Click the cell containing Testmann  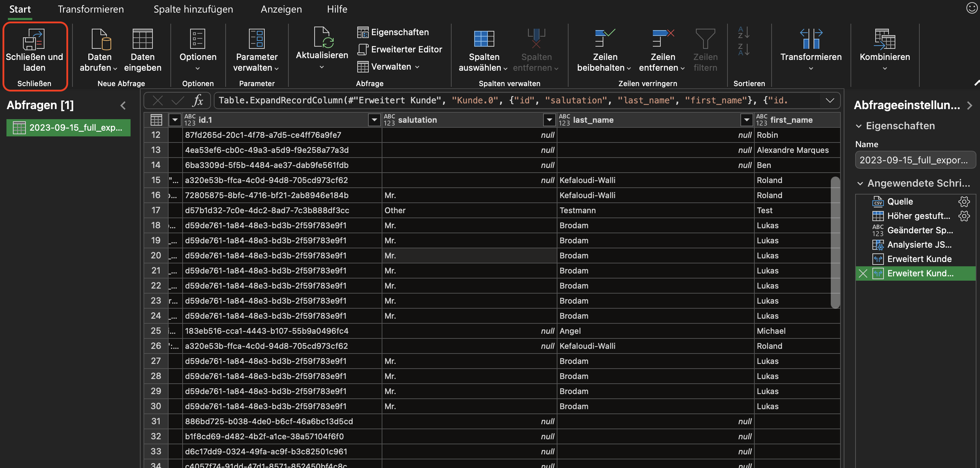pos(655,210)
